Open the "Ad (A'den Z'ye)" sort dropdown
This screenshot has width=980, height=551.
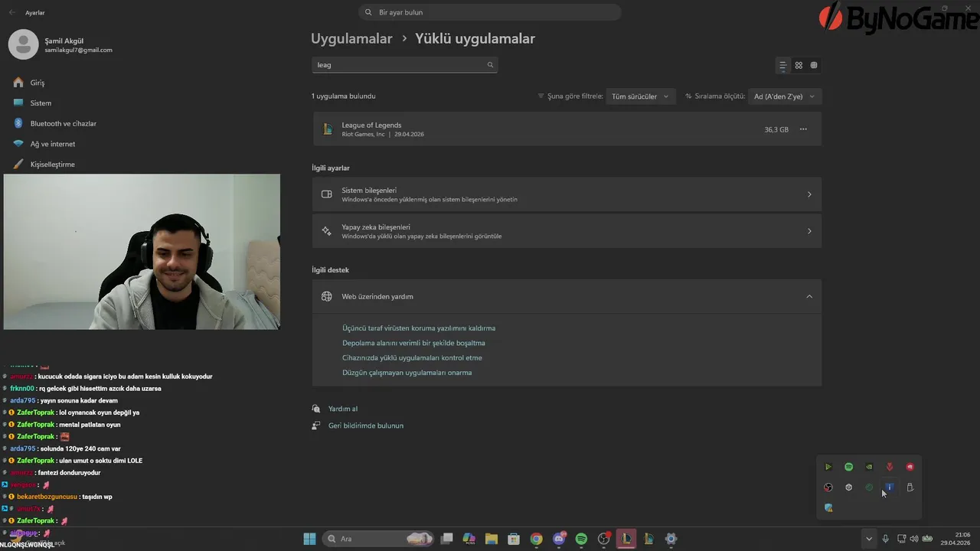784,96
